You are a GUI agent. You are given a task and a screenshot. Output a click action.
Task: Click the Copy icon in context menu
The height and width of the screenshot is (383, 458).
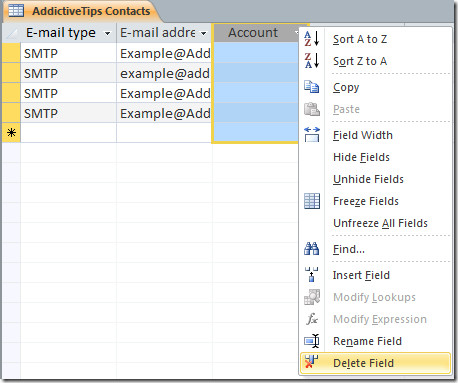(312, 87)
